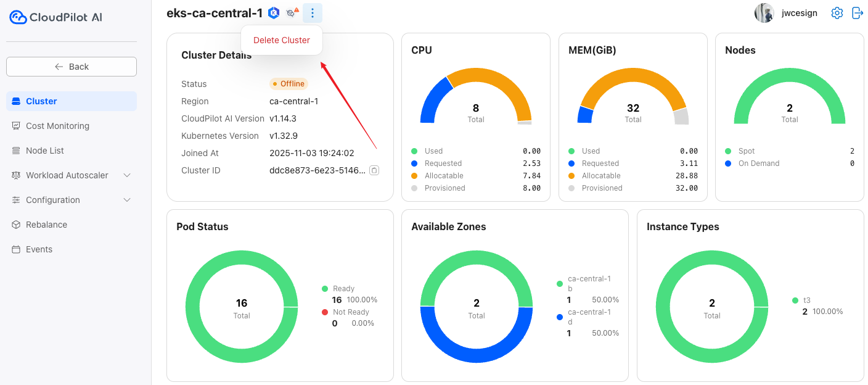Toggle the three-dot cluster actions menu
Image resolution: width=868 pixels, height=385 pixels.
pyautogui.click(x=313, y=13)
